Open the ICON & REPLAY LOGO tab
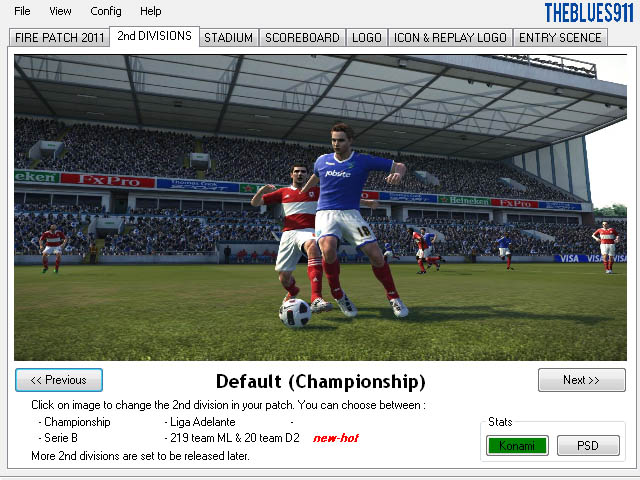640x480 pixels. click(x=450, y=38)
